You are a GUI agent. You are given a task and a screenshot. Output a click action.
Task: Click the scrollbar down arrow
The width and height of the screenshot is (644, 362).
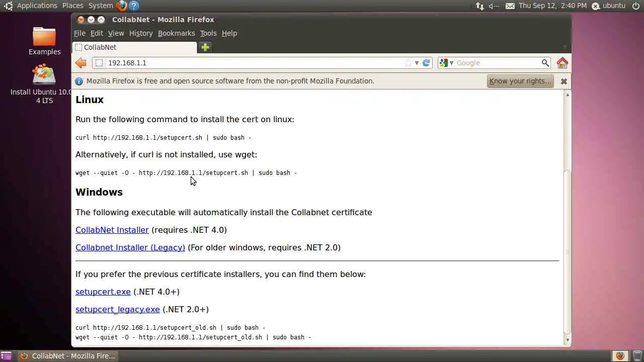pyautogui.click(x=568, y=340)
